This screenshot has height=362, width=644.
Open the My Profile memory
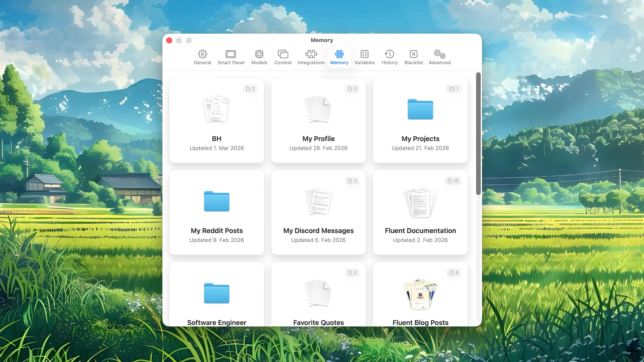coord(318,120)
